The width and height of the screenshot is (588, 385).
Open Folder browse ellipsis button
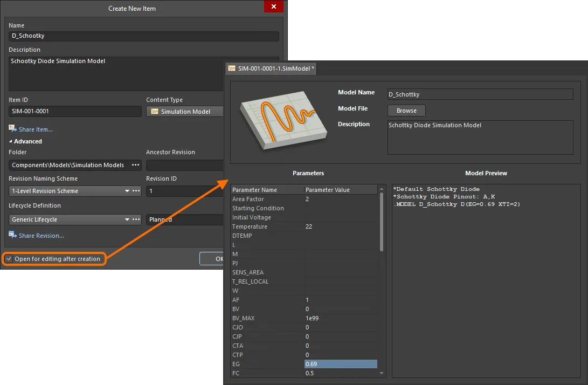pos(135,165)
